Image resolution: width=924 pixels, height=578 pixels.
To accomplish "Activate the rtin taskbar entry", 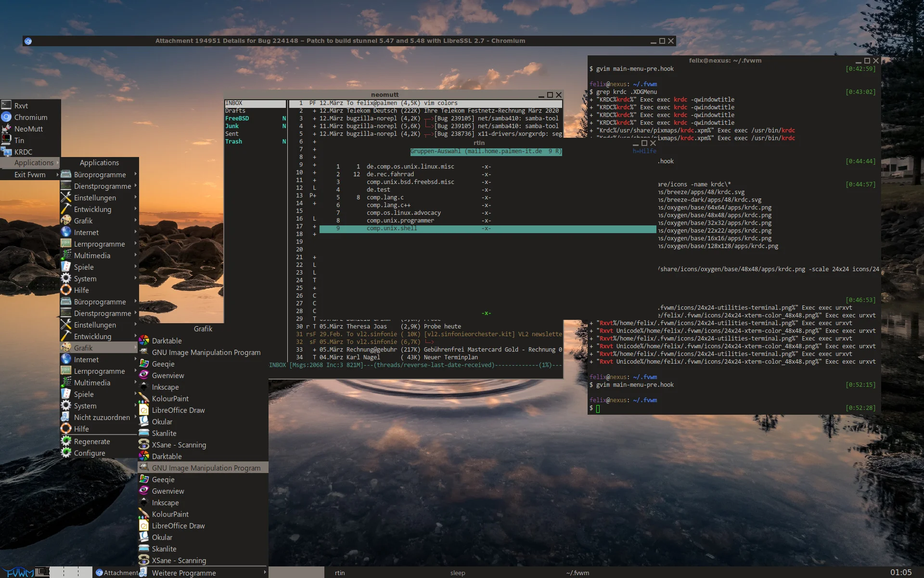I will 340,573.
